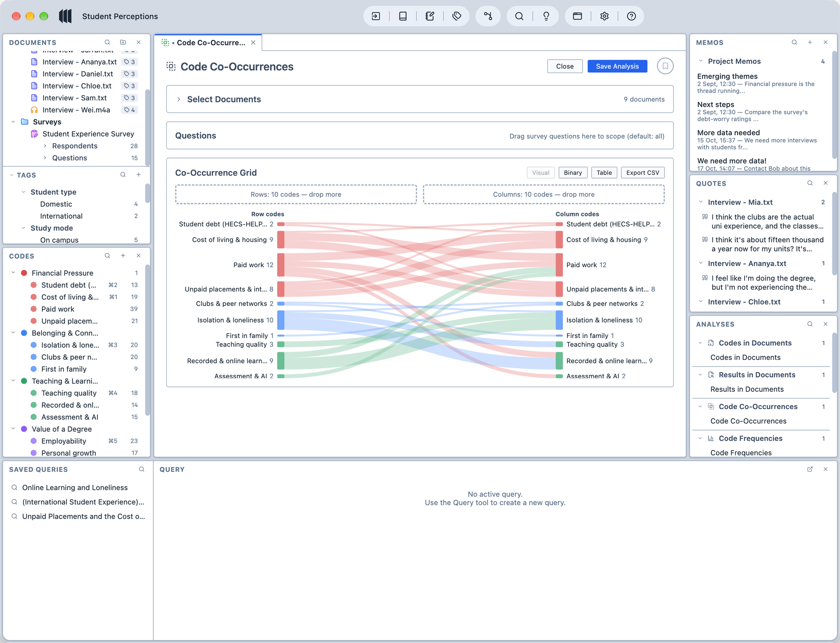Open the codebook toolbar icon

(403, 16)
